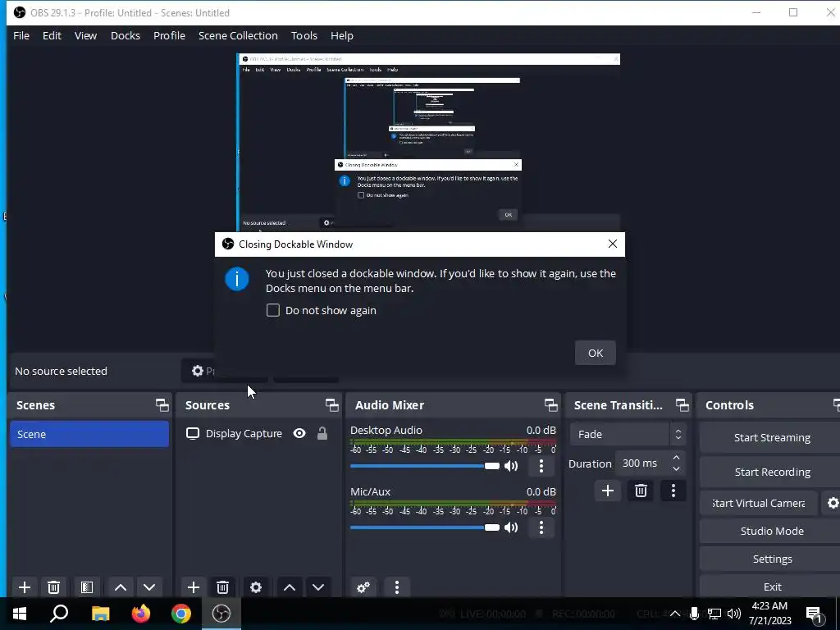Image resolution: width=840 pixels, height=630 pixels.
Task: Launch Chrome from the taskbar
Action: click(x=181, y=614)
